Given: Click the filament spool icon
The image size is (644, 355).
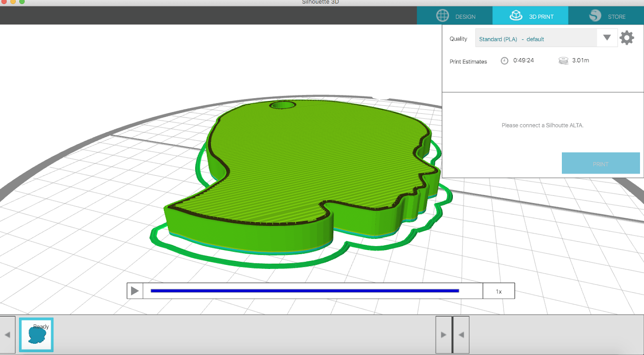Looking at the screenshot, I should click(x=563, y=61).
